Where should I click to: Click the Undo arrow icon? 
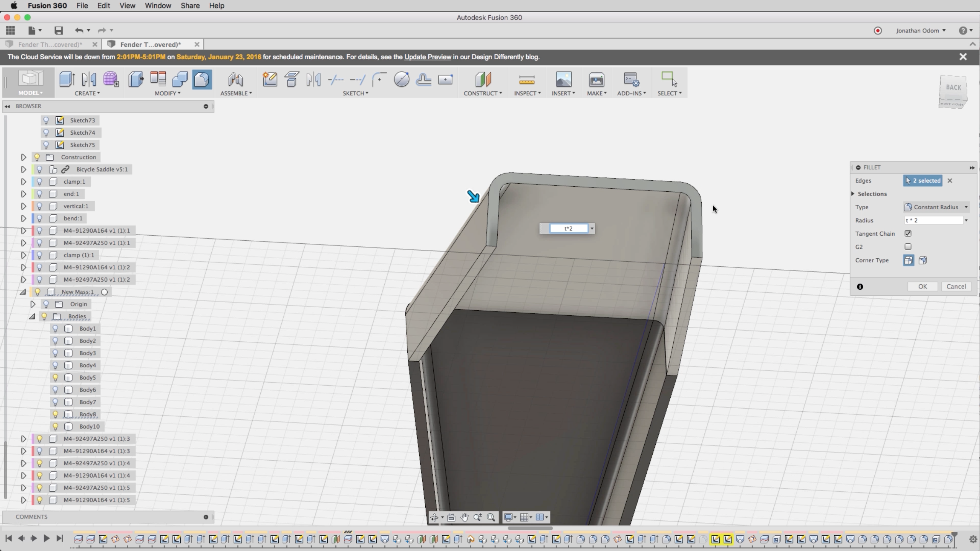tap(79, 31)
